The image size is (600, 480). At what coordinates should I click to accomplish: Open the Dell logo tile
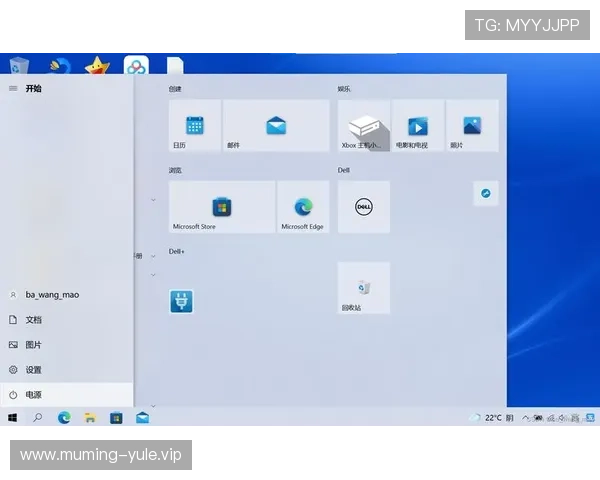364,207
